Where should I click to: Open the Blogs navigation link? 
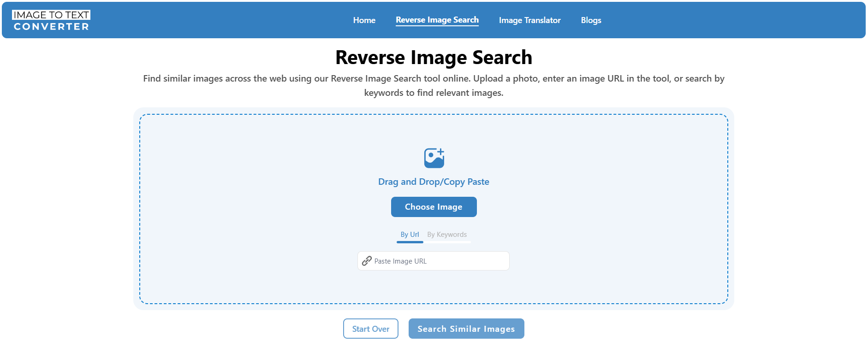click(x=591, y=20)
